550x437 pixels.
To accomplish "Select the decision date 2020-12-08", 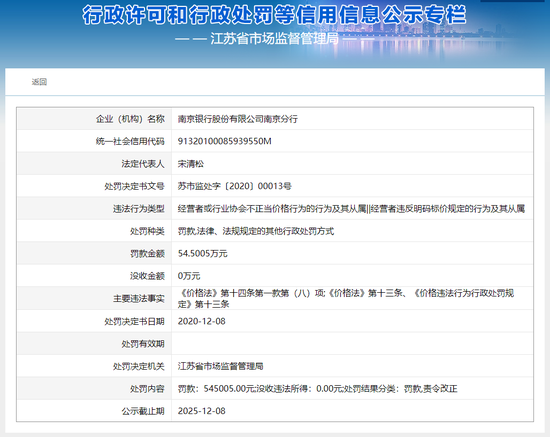I will [x=201, y=321].
